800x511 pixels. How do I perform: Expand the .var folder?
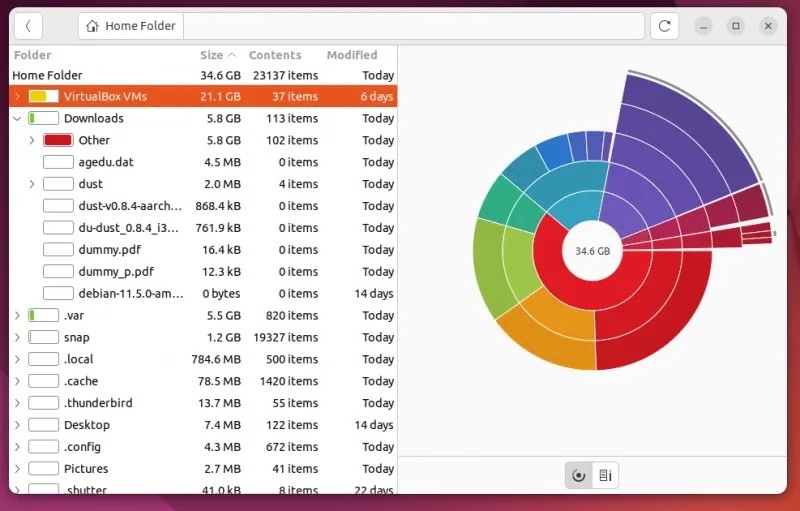point(18,316)
